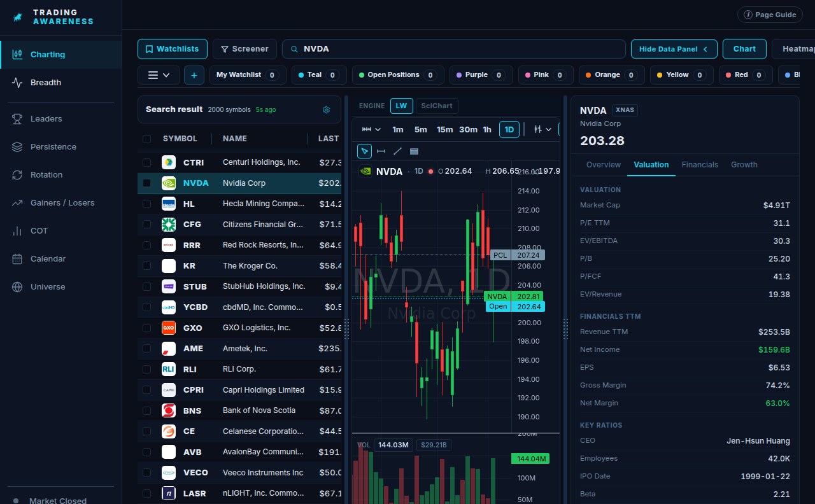Open Charting from the sidebar
This screenshot has width=815, height=504.
[x=61, y=55]
